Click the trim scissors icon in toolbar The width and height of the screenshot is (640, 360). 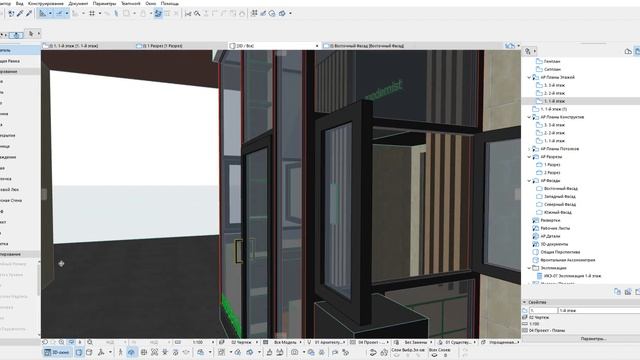[x=188, y=13]
